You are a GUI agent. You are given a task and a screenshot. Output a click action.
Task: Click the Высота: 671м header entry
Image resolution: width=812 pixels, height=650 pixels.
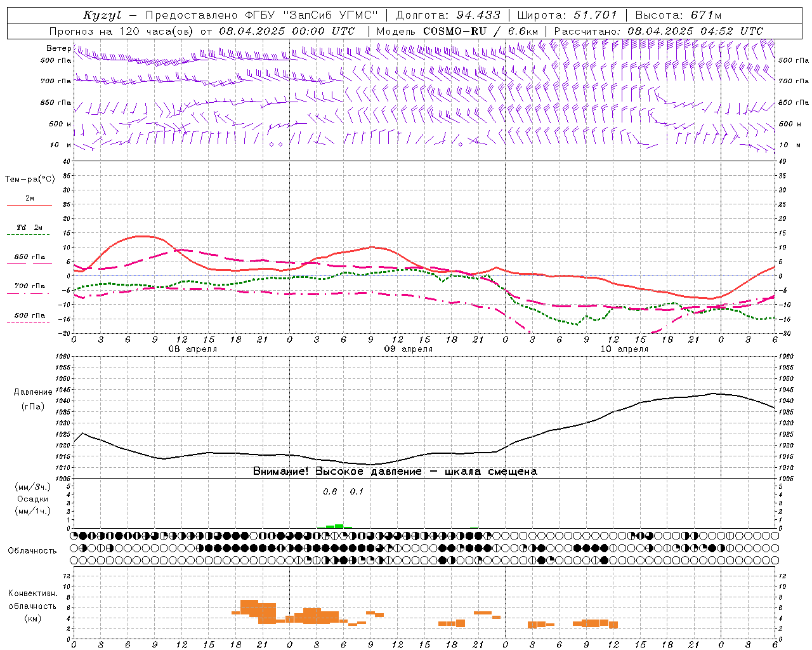click(x=678, y=15)
